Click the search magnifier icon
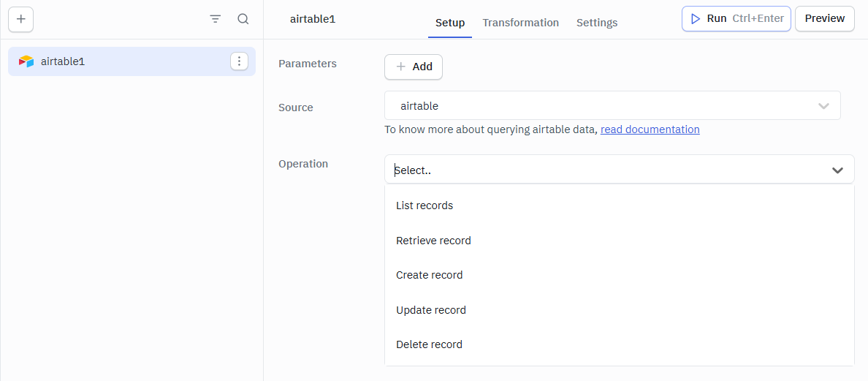The height and width of the screenshot is (381, 868). pos(243,19)
